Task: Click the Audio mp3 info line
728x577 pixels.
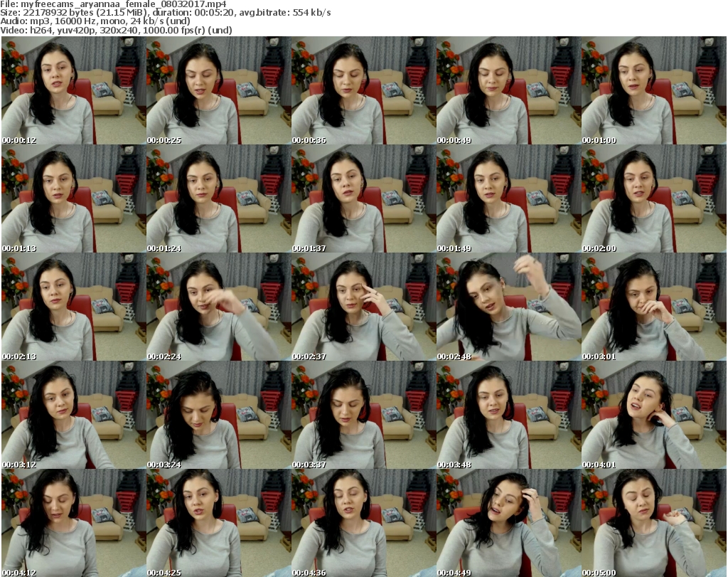Action: (95, 21)
